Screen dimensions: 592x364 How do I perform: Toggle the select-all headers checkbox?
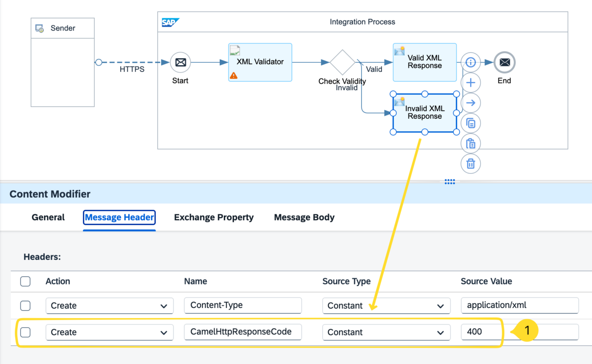(25, 281)
